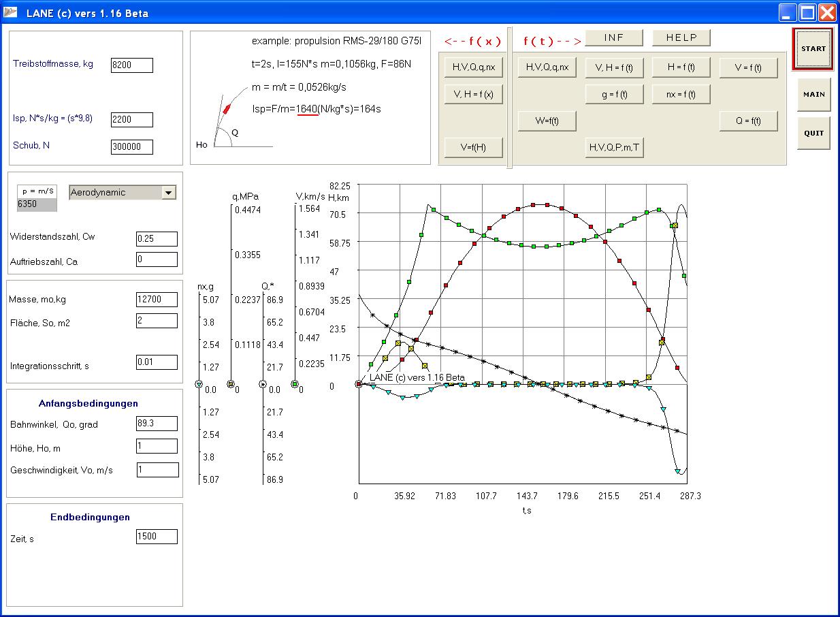Plot the W=f(t) curve
Viewport: 840px width, 617px height.
(547, 121)
